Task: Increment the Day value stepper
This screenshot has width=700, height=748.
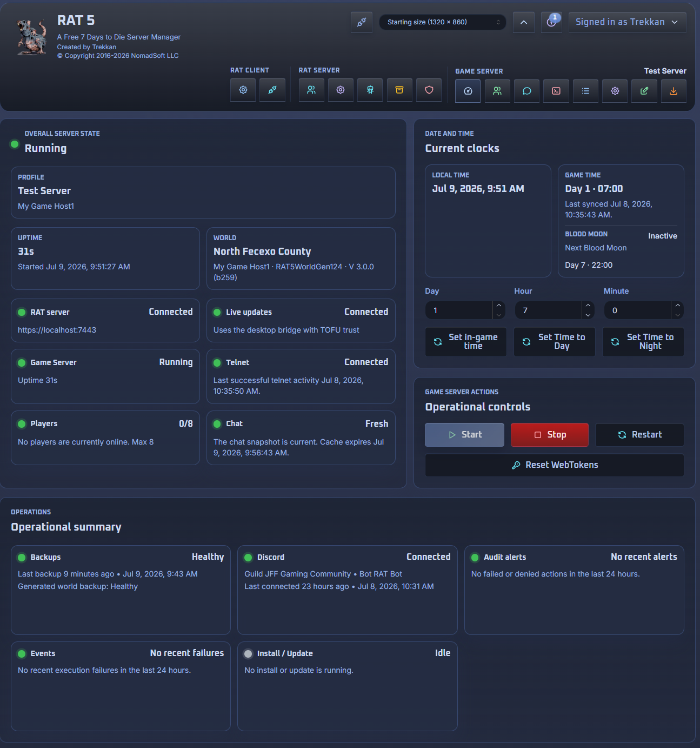Action: (x=499, y=306)
